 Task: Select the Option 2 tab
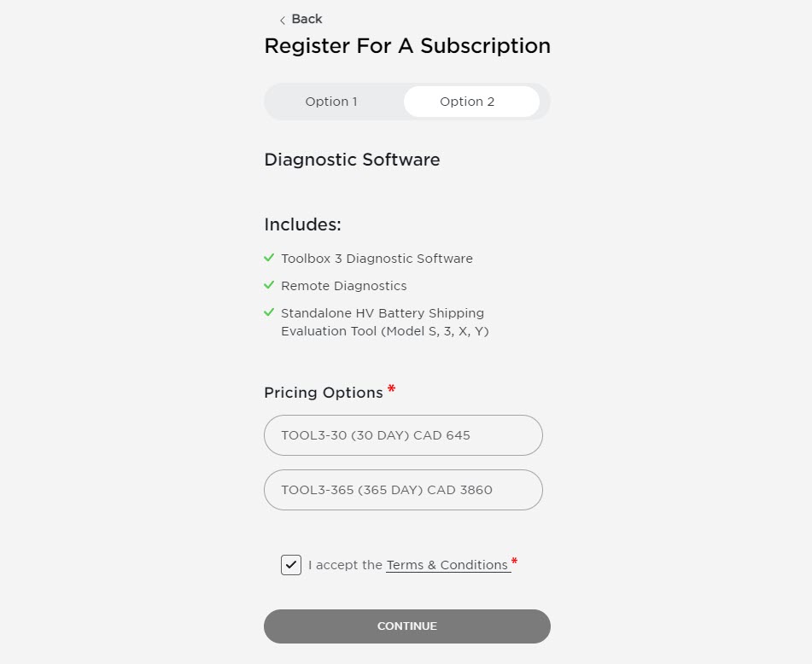click(467, 102)
